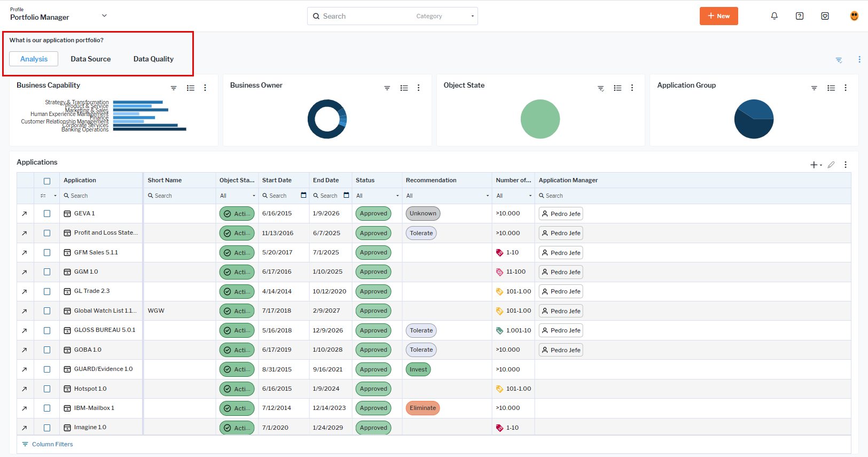
Task: Open the user avatar menu
Action: point(854,16)
